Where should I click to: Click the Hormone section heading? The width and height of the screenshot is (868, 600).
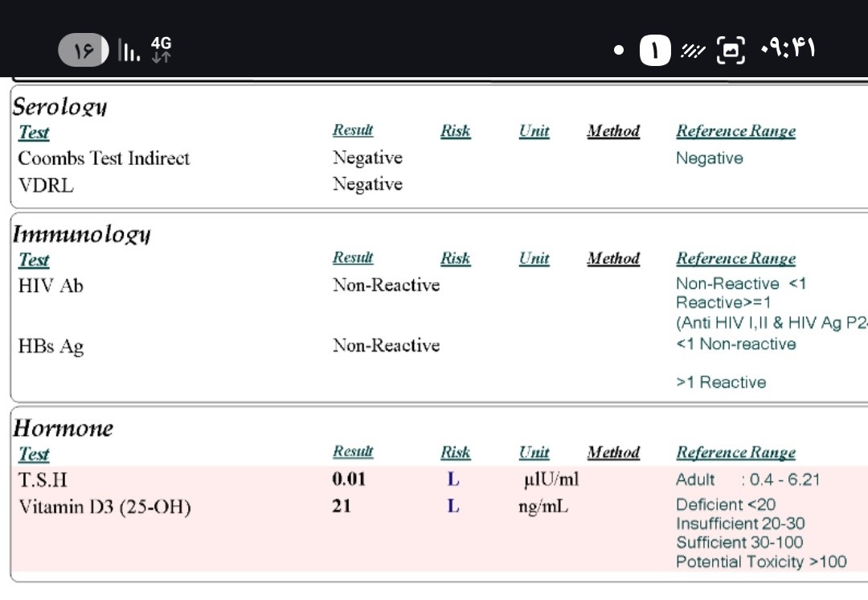click(63, 428)
